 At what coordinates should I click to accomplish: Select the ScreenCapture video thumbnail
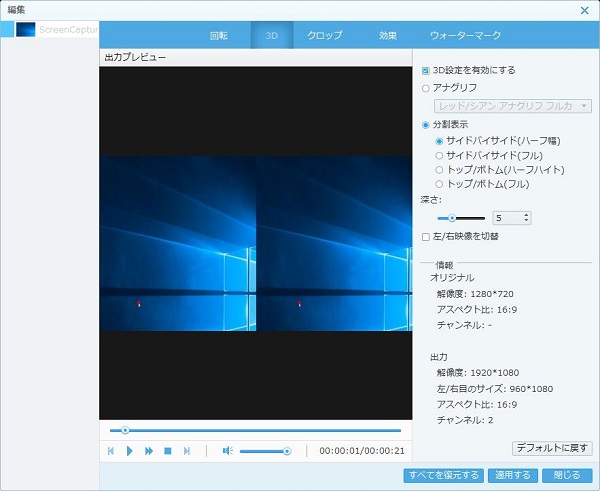click(26, 29)
